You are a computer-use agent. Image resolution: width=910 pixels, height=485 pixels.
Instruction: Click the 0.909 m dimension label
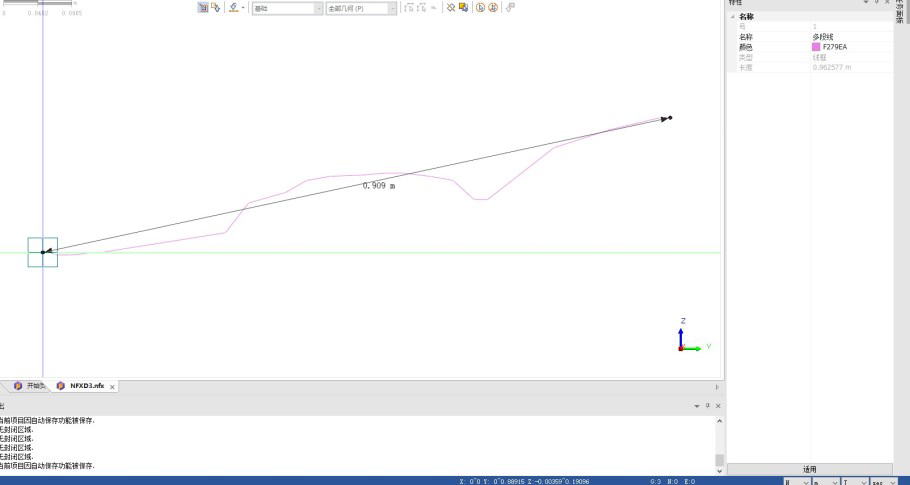pyautogui.click(x=378, y=186)
